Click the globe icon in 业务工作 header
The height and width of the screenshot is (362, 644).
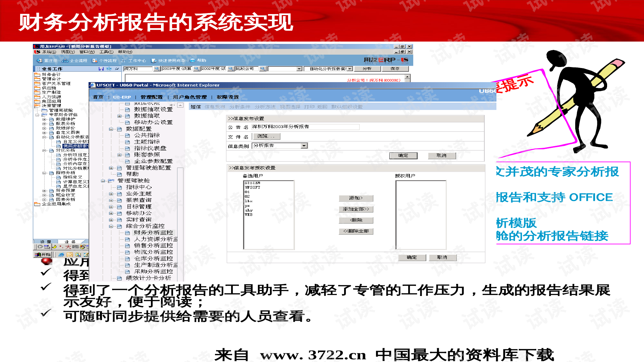point(109,69)
